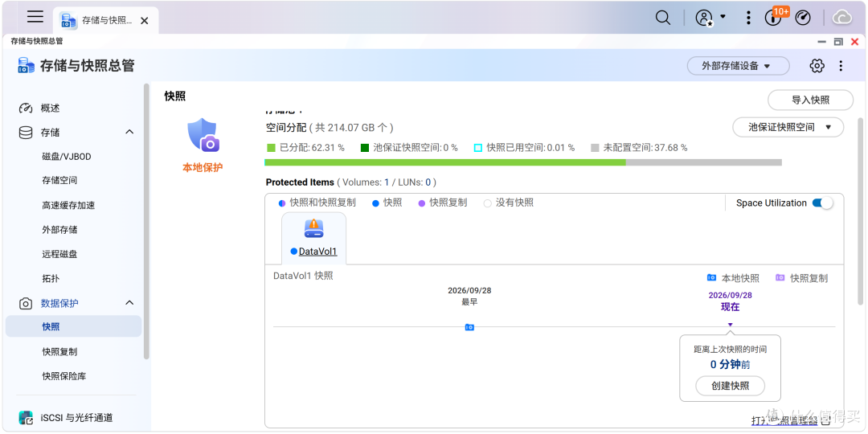
Task: Open settings gear in Storage manager
Action: click(817, 66)
